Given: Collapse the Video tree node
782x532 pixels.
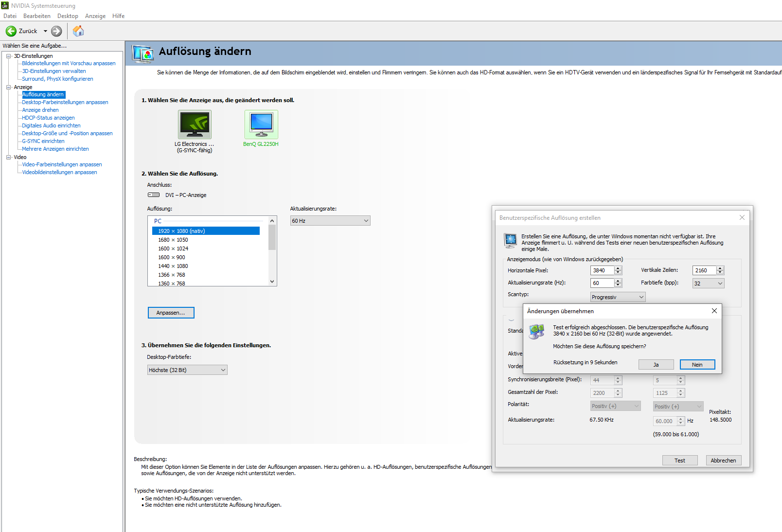Looking at the screenshot, I should pos(8,157).
